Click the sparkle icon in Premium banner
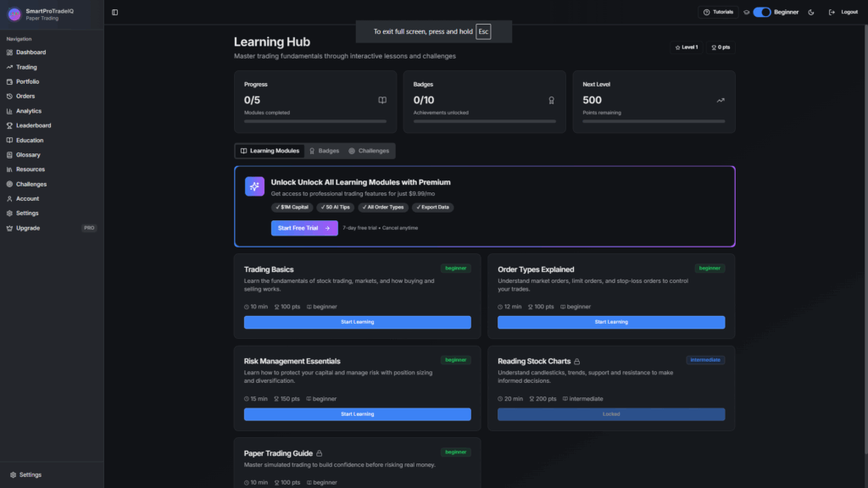Screen dimensions: 868x488 click(254, 186)
